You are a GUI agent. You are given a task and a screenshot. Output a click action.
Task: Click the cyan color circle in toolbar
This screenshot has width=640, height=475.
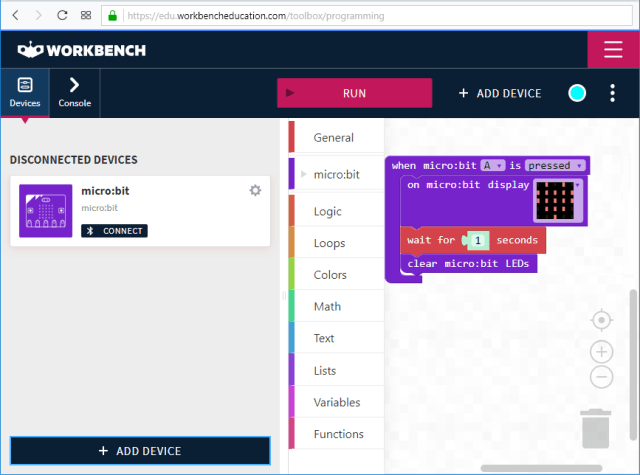coord(577,93)
